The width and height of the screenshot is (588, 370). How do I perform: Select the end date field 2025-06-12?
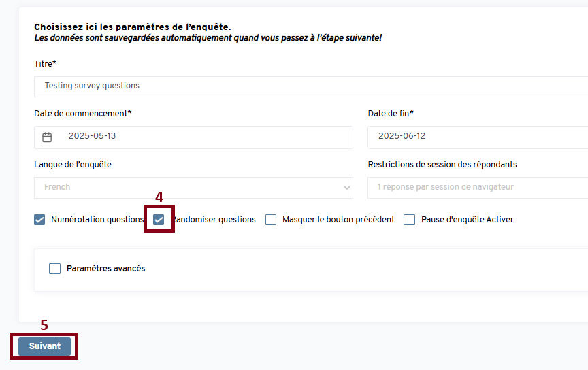coord(476,136)
